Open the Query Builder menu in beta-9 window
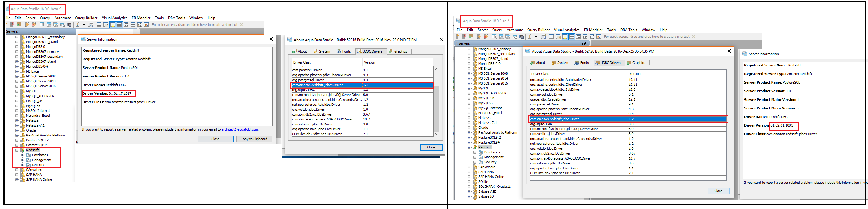Screen dimensions: 868x209 (x=86, y=18)
